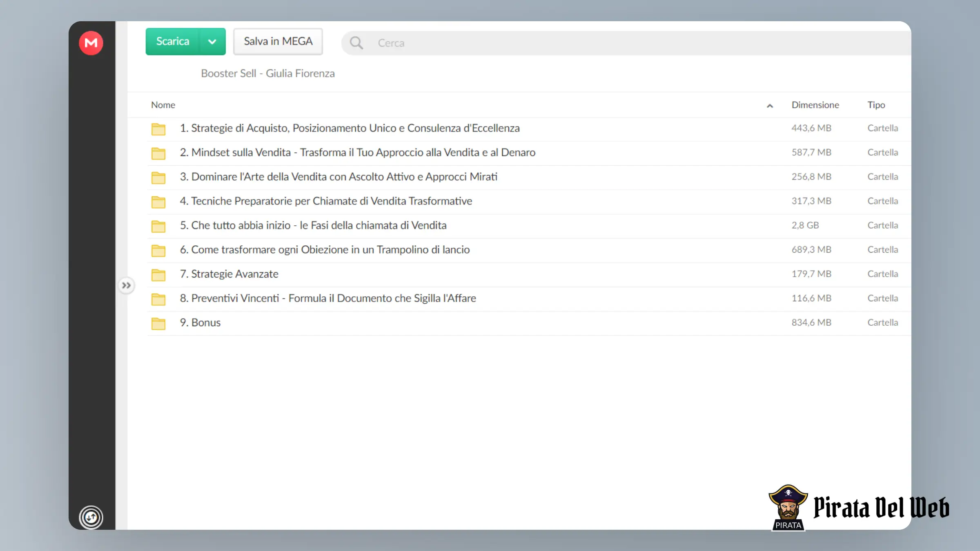The image size is (980, 551).
Task: Open '9. Bonus' folder name
Action: [x=200, y=322]
